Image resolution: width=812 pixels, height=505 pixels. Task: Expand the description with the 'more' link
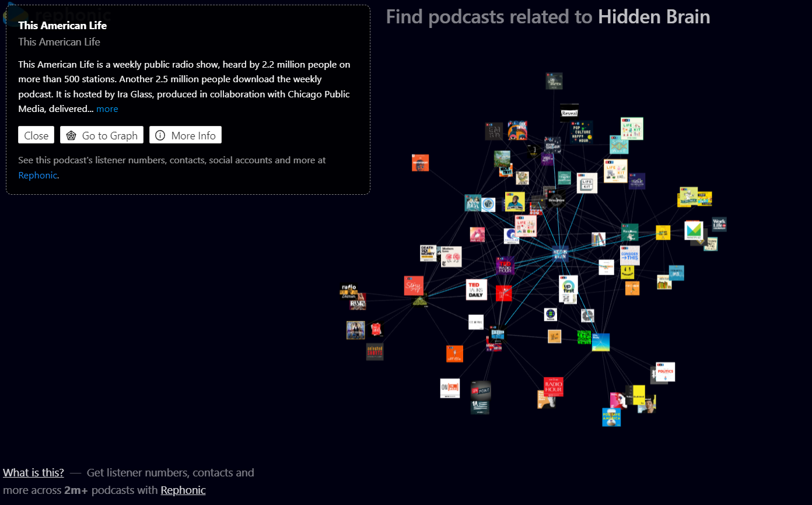pos(107,109)
